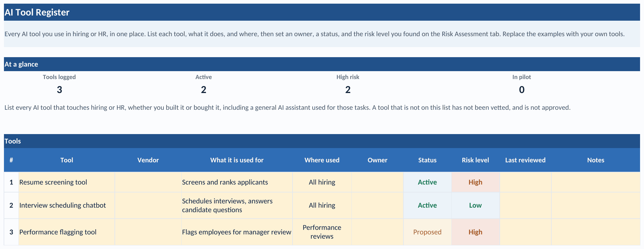644x249 pixels.
Task: Click the Vendor column header
Action: tap(148, 160)
